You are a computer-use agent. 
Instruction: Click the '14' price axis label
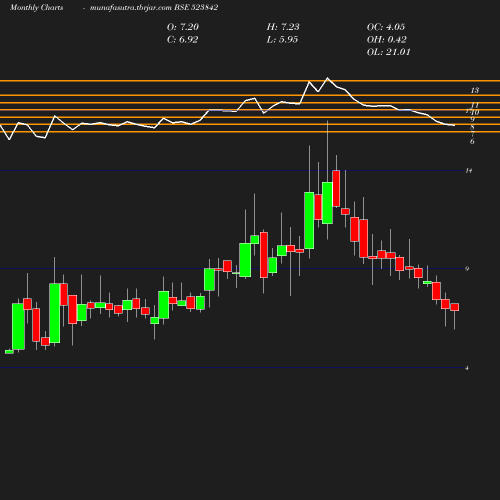(x=469, y=171)
